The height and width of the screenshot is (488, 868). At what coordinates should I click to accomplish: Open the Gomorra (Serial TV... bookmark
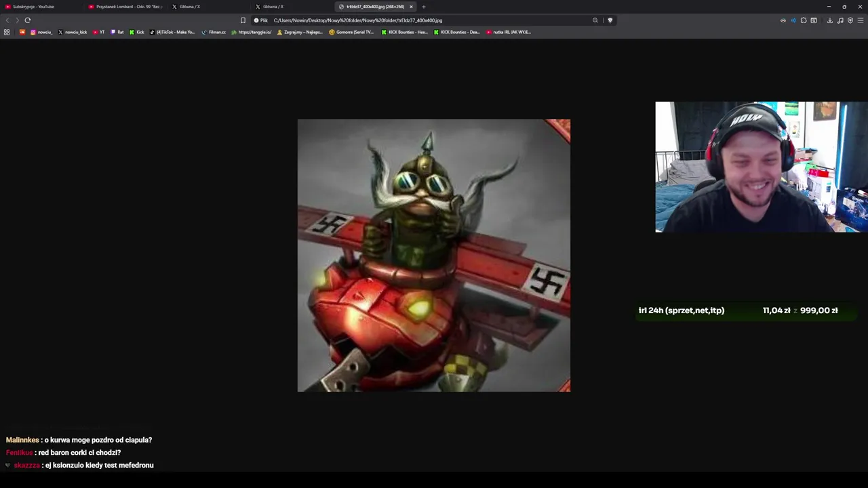[351, 32]
